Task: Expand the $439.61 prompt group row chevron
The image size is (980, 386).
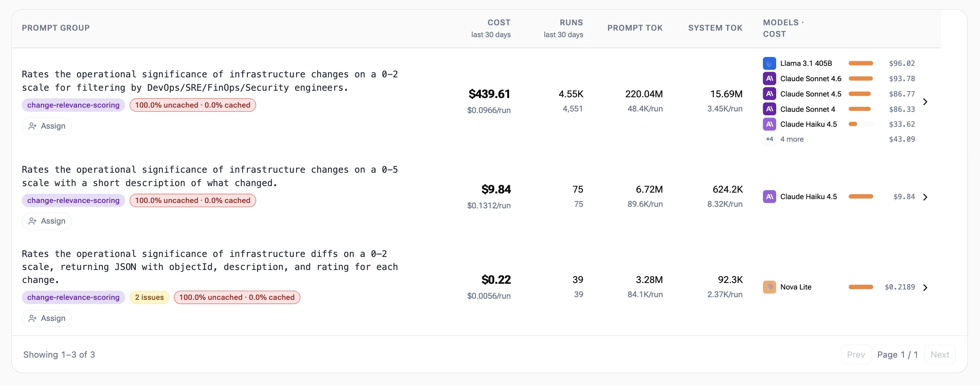Action: [925, 101]
